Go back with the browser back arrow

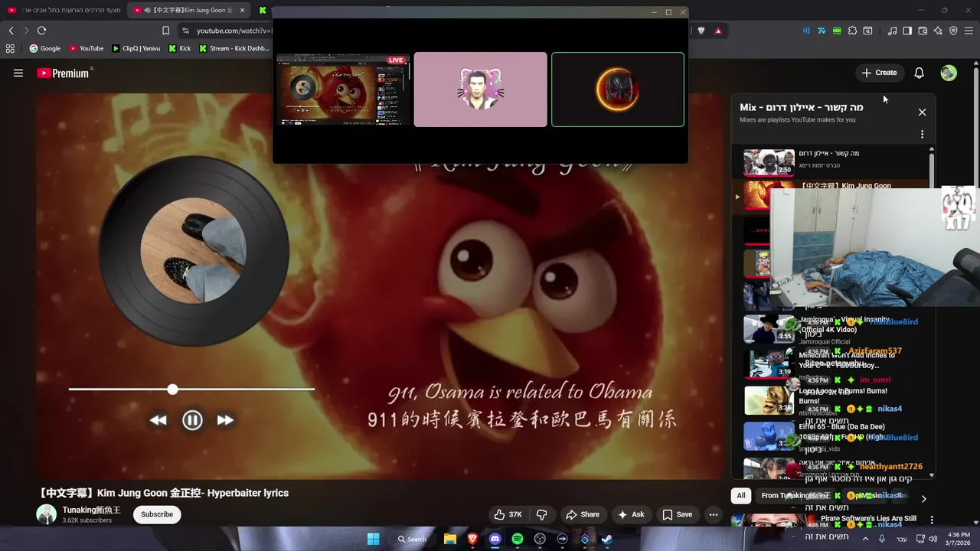pos(11,31)
